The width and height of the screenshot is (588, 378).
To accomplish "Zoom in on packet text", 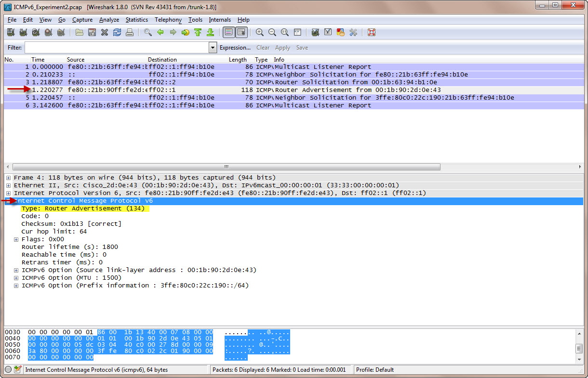I will pyautogui.click(x=260, y=32).
